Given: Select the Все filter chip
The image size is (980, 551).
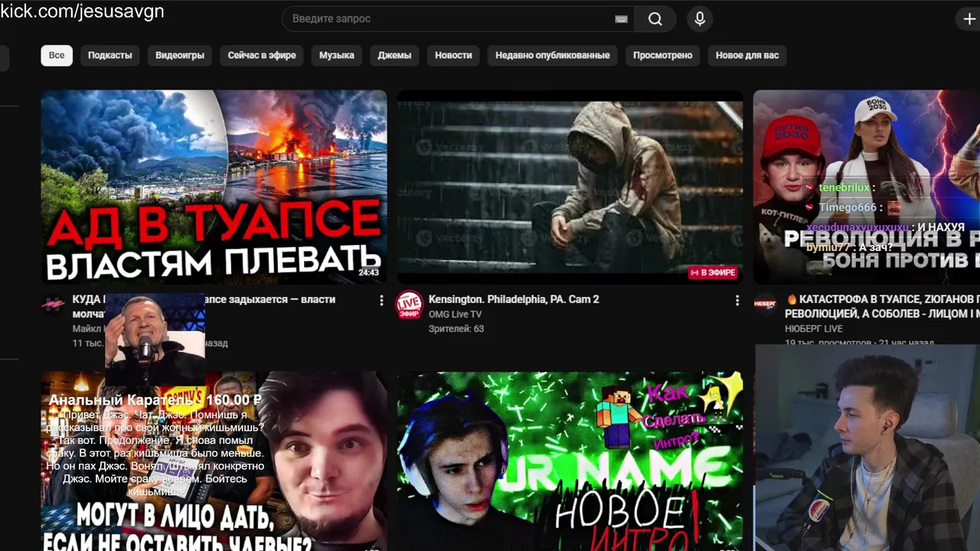Looking at the screenshot, I should point(57,55).
